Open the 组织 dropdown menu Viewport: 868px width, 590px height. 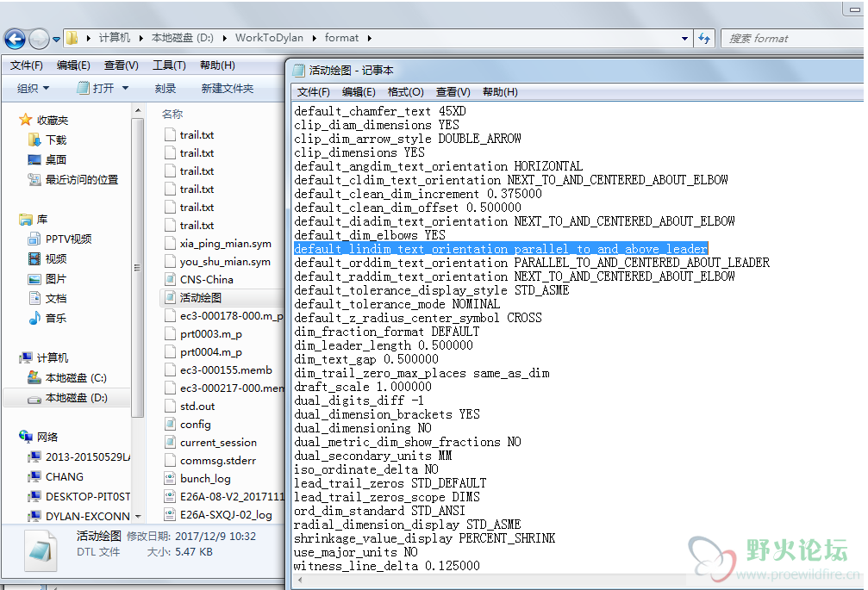(x=34, y=88)
